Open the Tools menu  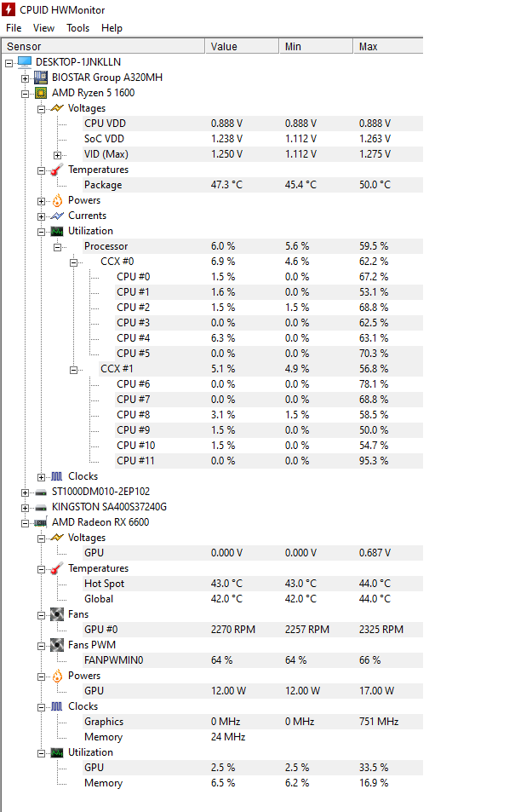(77, 28)
